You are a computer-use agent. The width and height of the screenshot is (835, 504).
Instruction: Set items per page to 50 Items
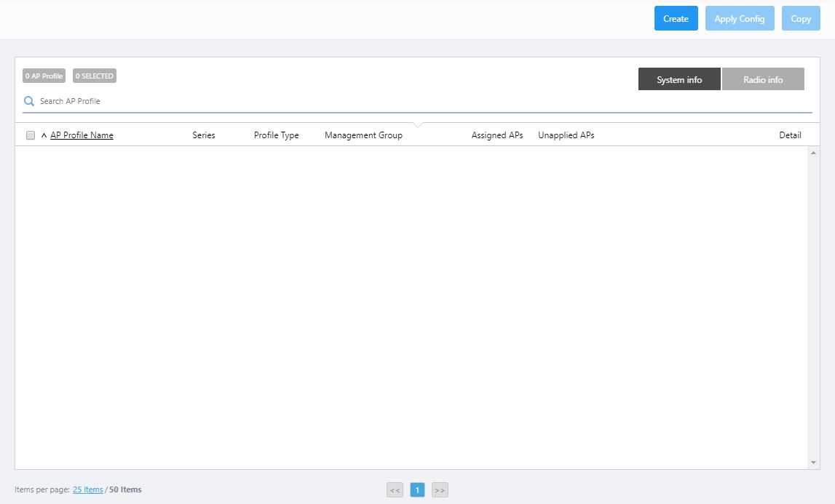click(x=125, y=489)
